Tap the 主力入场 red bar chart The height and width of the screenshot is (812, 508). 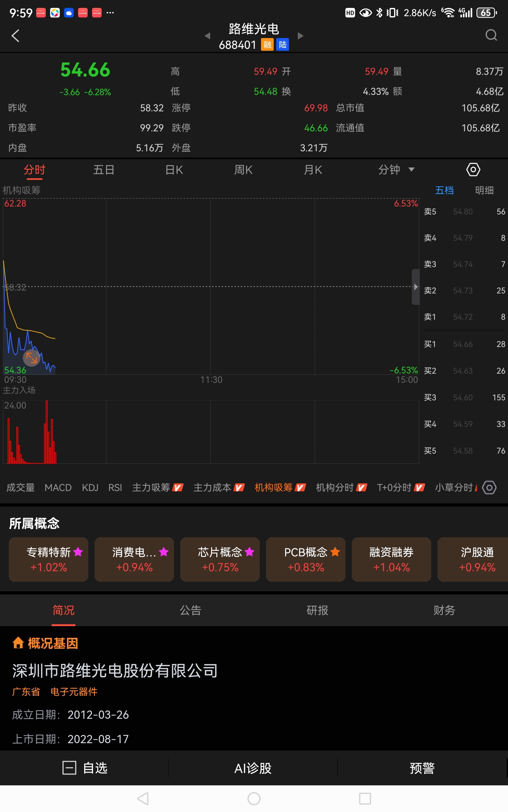click(211, 432)
